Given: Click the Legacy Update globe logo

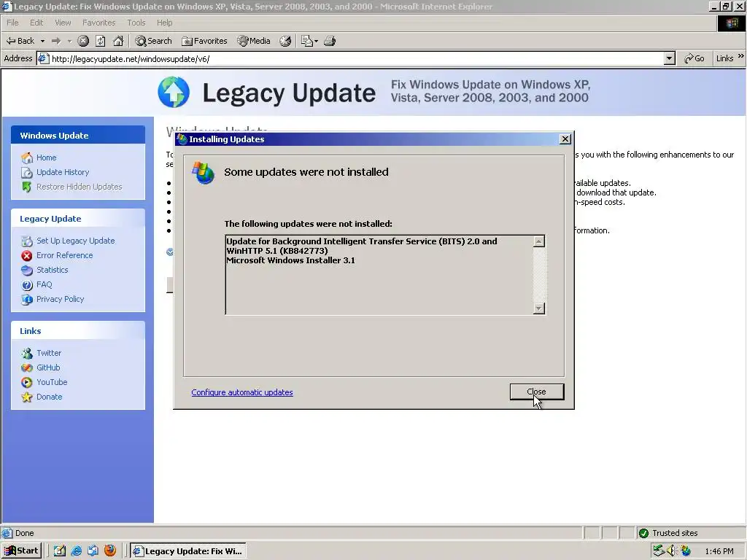Looking at the screenshot, I should (x=174, y=92).
